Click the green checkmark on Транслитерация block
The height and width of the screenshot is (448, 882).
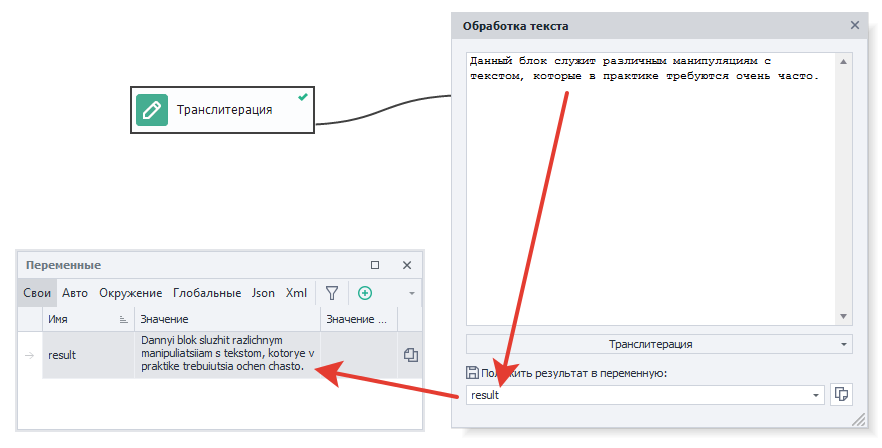pyautogui.click(x=302, y=97)
